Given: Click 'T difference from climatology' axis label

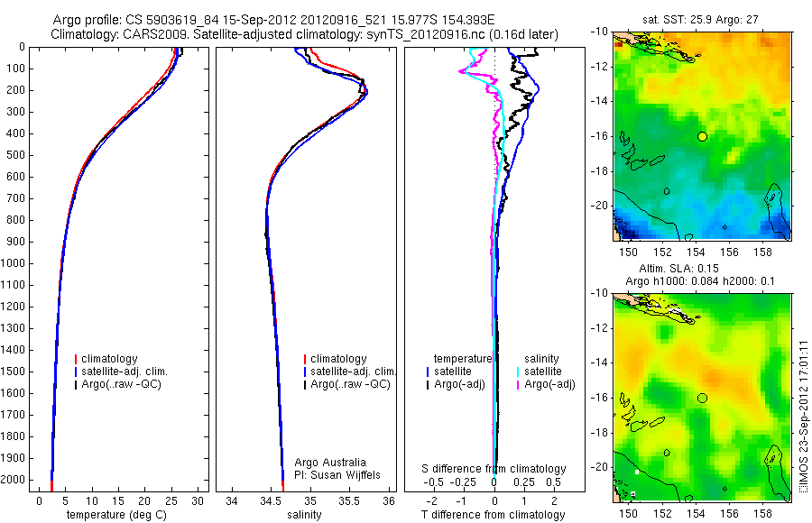Looking at the screenshot, I should [x=493, y=515].
